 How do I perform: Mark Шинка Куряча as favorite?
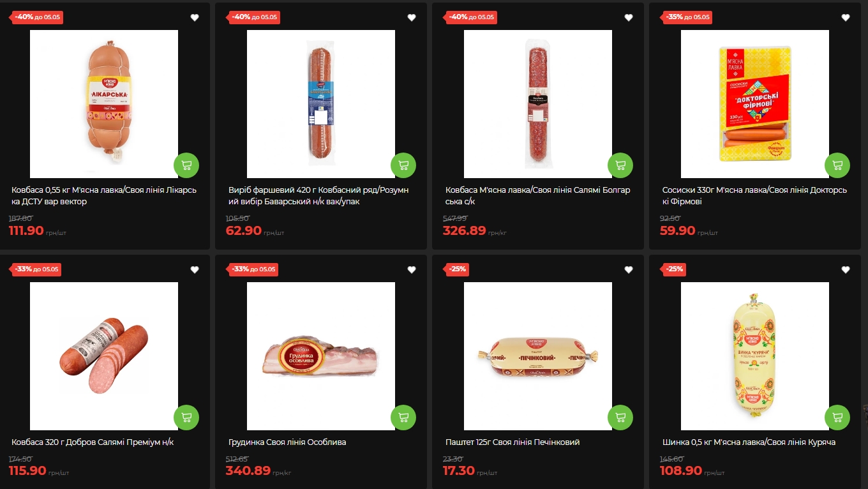846,269
